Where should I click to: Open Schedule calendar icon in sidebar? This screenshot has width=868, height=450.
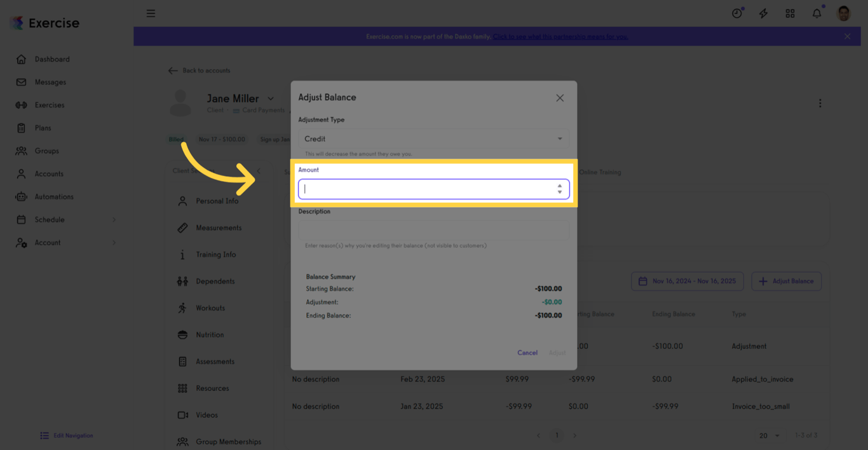click(x=21, y=219)
